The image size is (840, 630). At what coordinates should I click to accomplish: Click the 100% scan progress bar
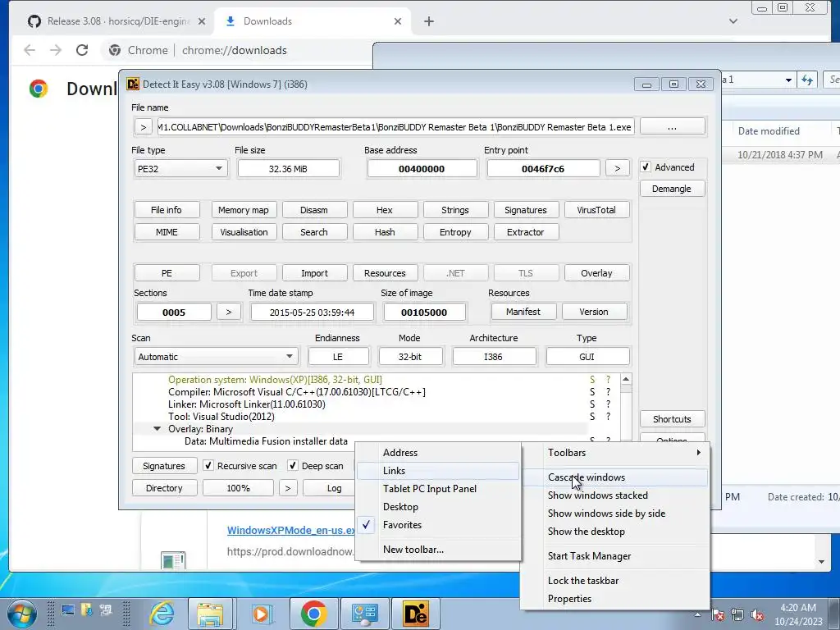coord(239,488)
